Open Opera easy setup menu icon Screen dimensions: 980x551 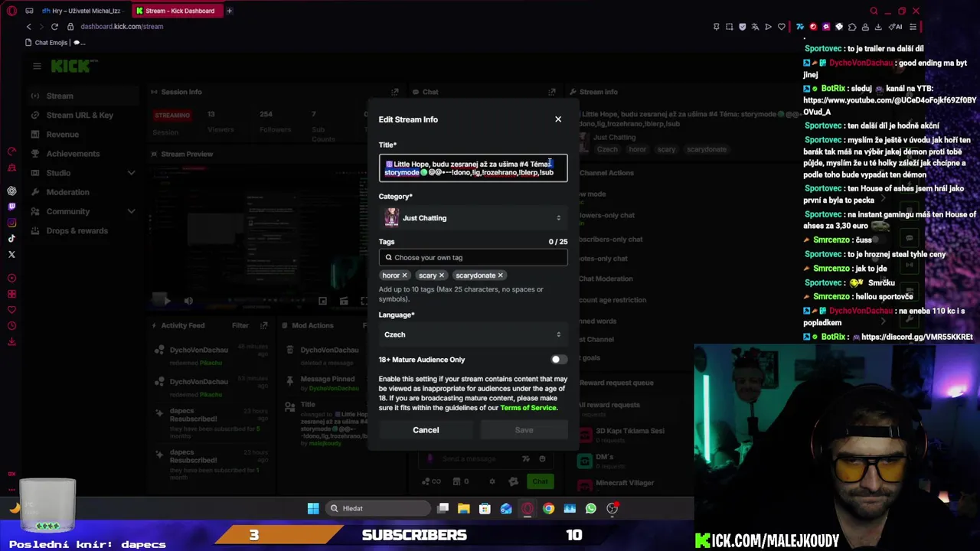click(x=913, y=27)
